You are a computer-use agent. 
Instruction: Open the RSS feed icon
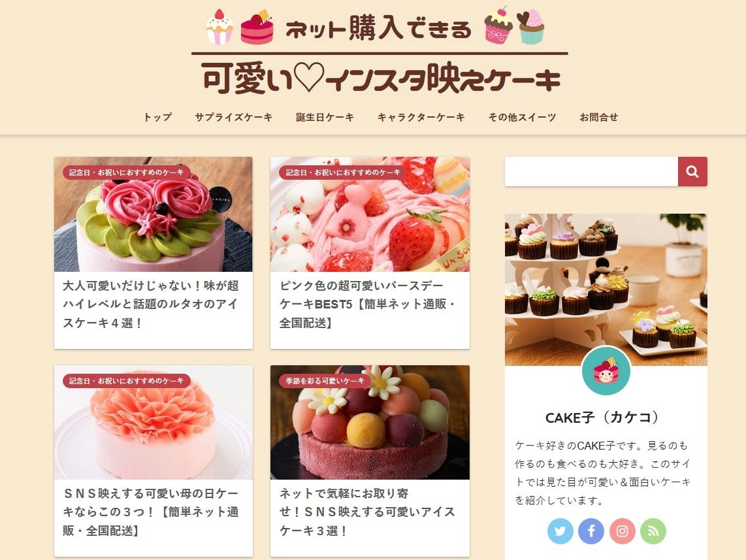(653, 531)
